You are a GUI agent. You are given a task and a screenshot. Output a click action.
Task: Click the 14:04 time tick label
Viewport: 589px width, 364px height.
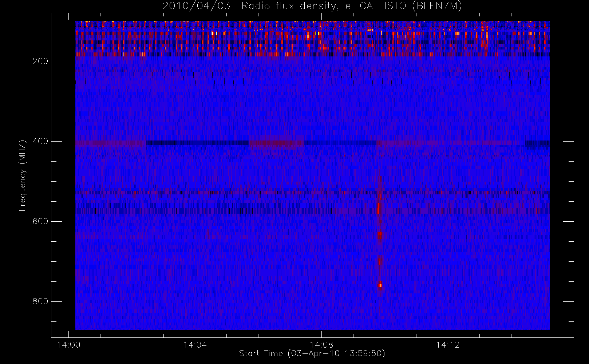pyautogui.click(x=195, y=344)
